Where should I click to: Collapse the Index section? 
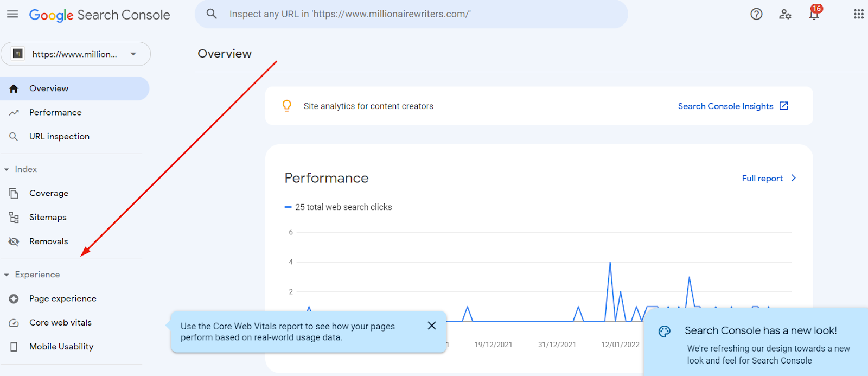click(x=7, y=170)
